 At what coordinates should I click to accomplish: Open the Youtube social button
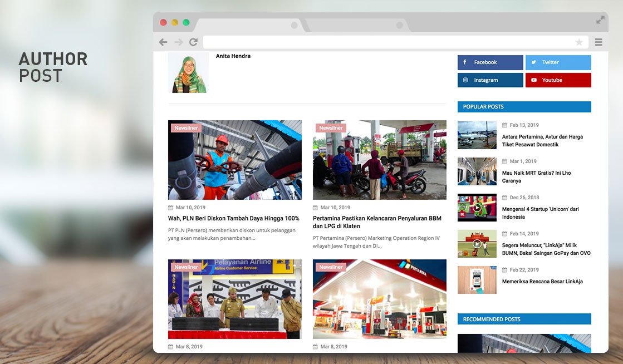click(x=558, y=80)
